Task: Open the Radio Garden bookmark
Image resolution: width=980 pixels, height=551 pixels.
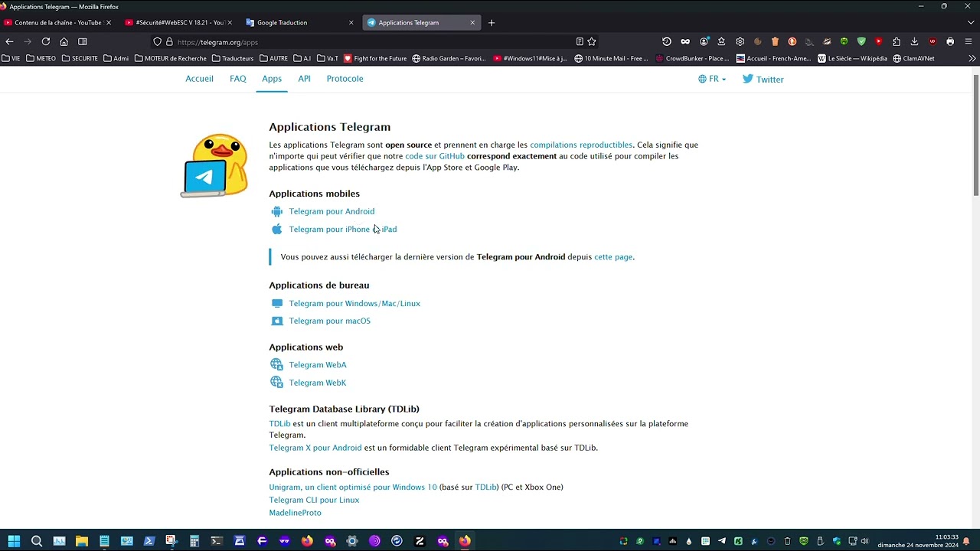Action: click(x=449, y=58)
